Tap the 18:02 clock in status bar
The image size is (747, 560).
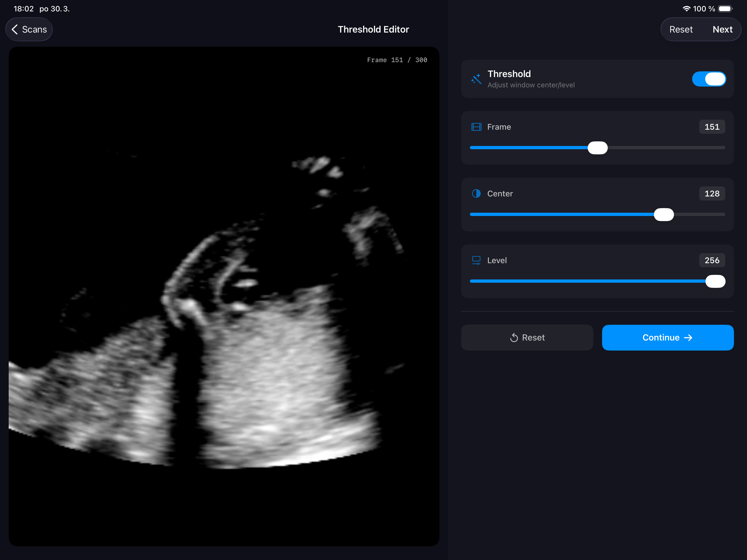(24, 9)
